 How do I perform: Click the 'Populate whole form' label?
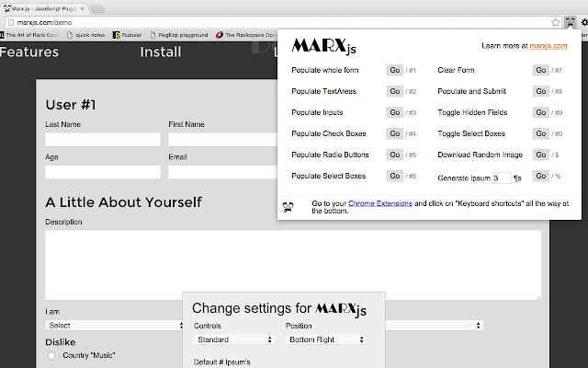coord(324,70)
